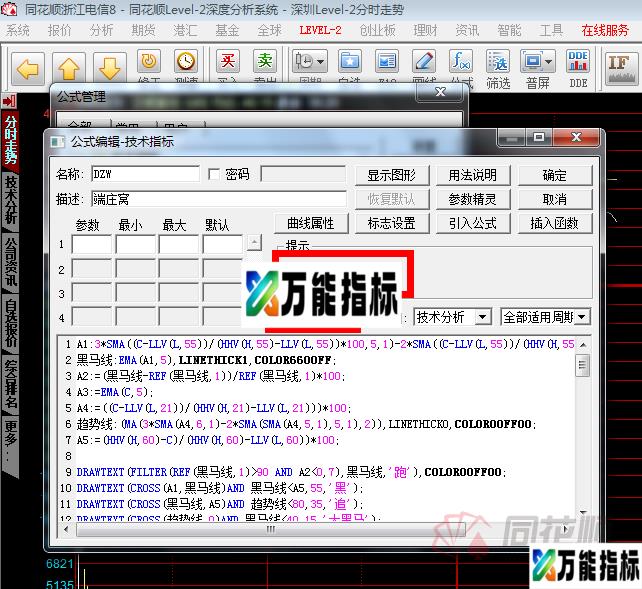Click the code editor vertical scrollbar thumb
Screen dimensions: 642x589
tap(582, 365)
